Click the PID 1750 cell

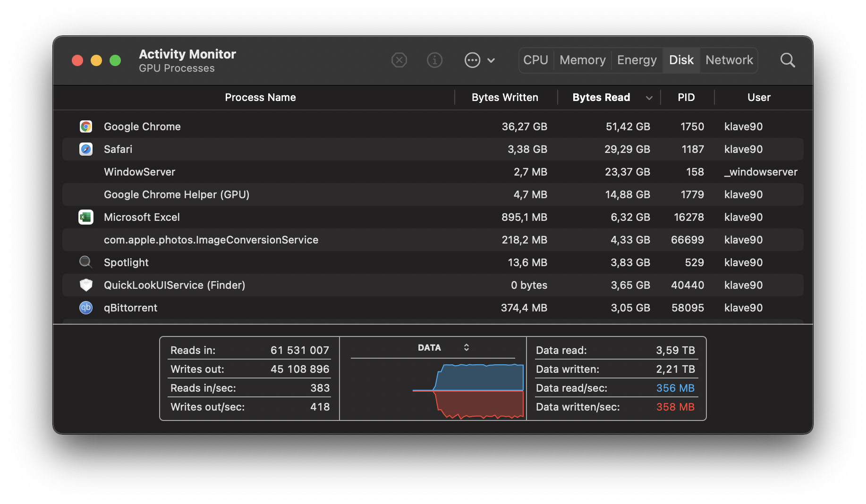coord(692,126)
